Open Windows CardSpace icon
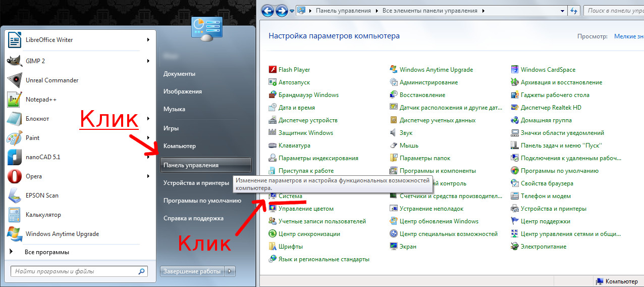Screen dimensions: 644x287 (x=515, y=70)
